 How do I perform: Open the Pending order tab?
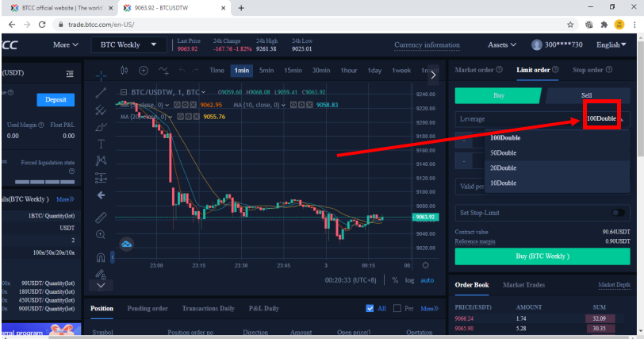pos(148,308)
